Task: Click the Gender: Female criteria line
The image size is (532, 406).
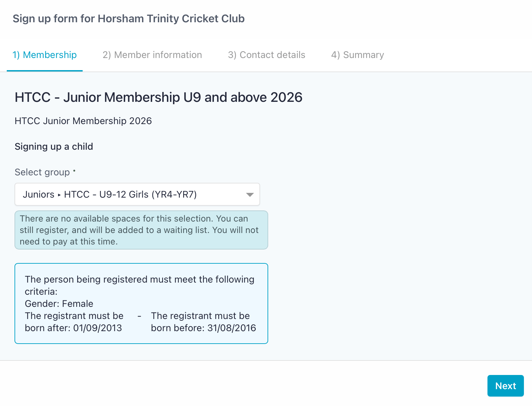Action: [59, 304]
